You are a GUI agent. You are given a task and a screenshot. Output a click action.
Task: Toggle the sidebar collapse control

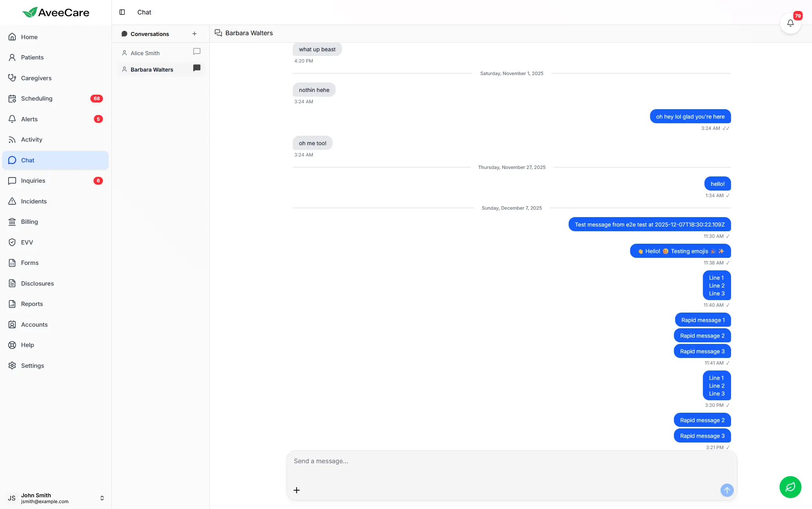pyautogui.click(x=122, y=12)
